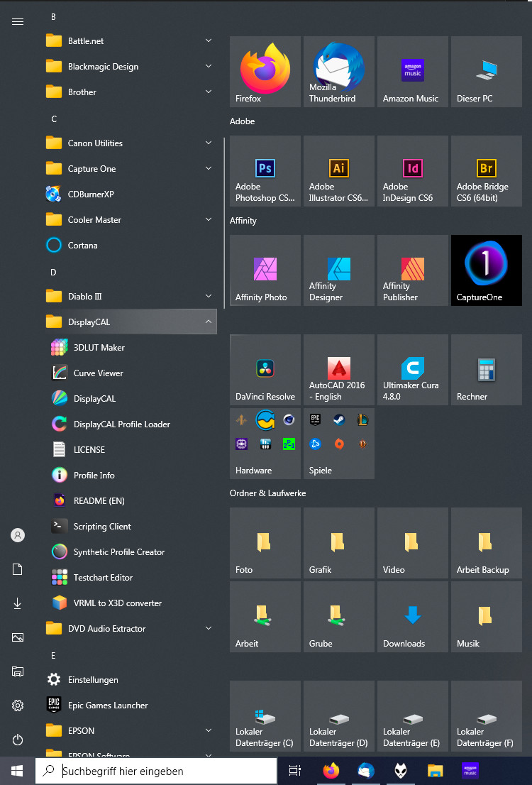Open the Dieser PC tile
The image size is (532, 785).
pyautogui.click(x=486, y=72)
